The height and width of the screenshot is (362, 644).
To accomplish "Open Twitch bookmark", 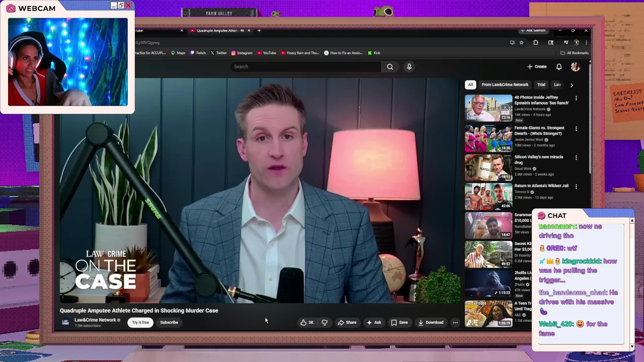I will point(198,53).
